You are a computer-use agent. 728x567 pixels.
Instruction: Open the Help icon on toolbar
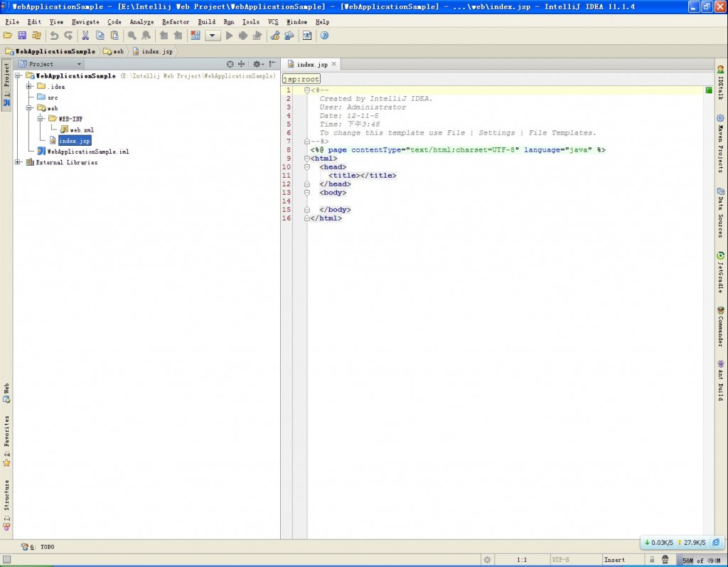pos(323,36)
